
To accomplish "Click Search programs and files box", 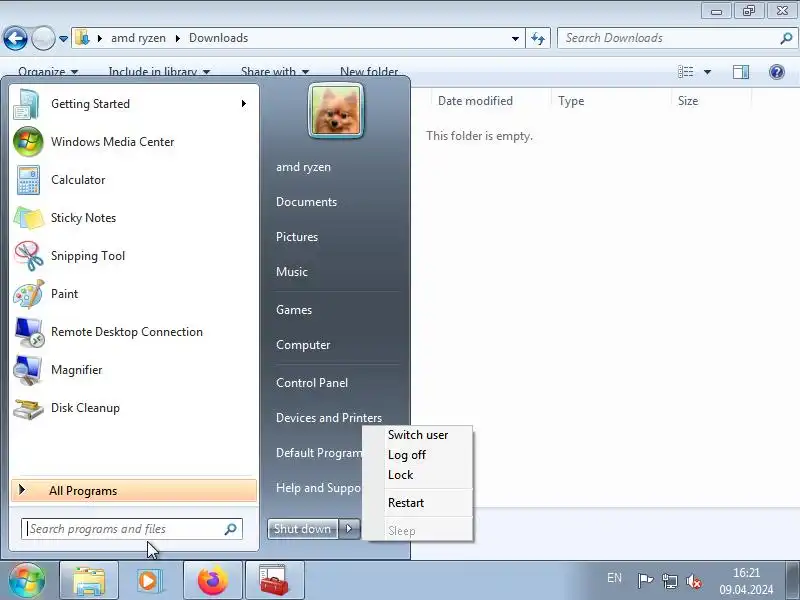I will tap(132, 529).
